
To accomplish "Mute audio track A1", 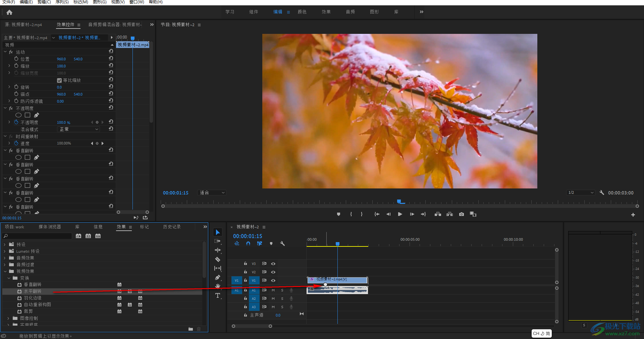I will [x=273, y=290].
